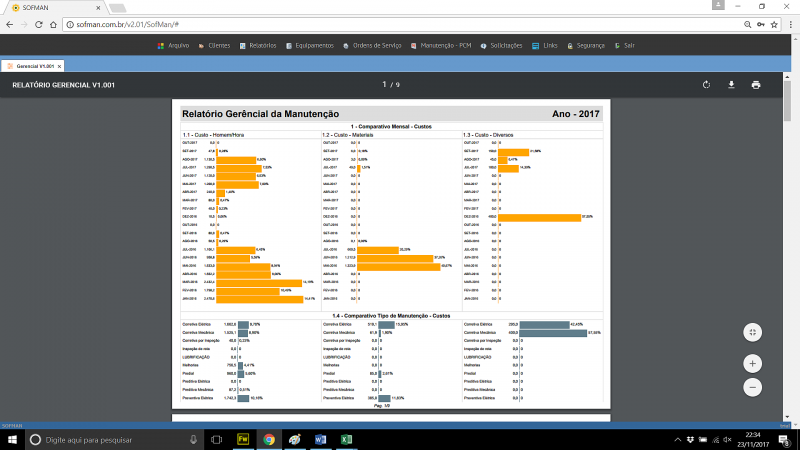This screenshot has height=450, width=800.
Task: Open the Solicitações section
Action: point(503,45)
